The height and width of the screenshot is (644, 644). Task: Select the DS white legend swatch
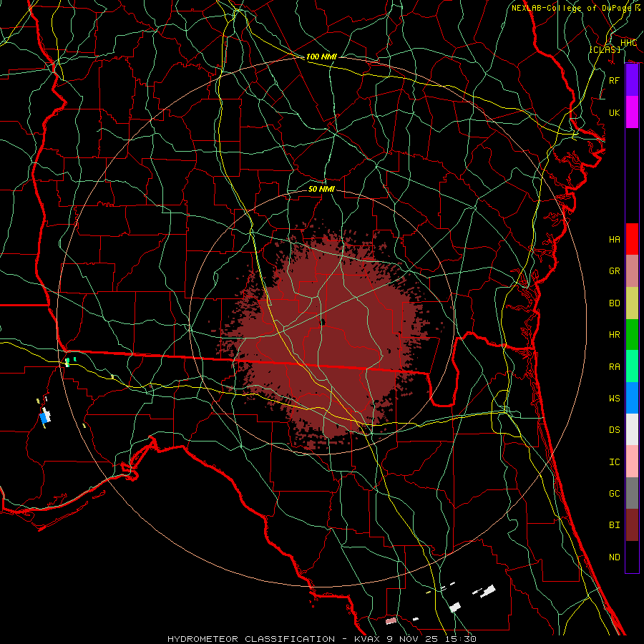point(632,429)
